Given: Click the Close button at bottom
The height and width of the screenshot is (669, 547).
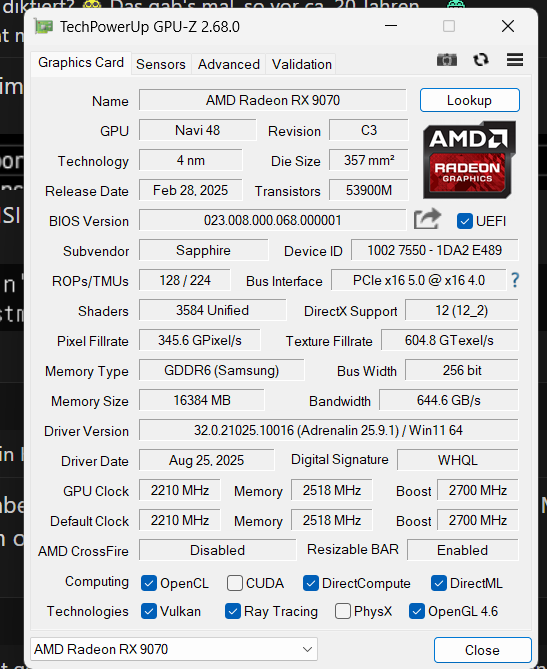Looking at the screenshot, I should (x=483, y=650).
